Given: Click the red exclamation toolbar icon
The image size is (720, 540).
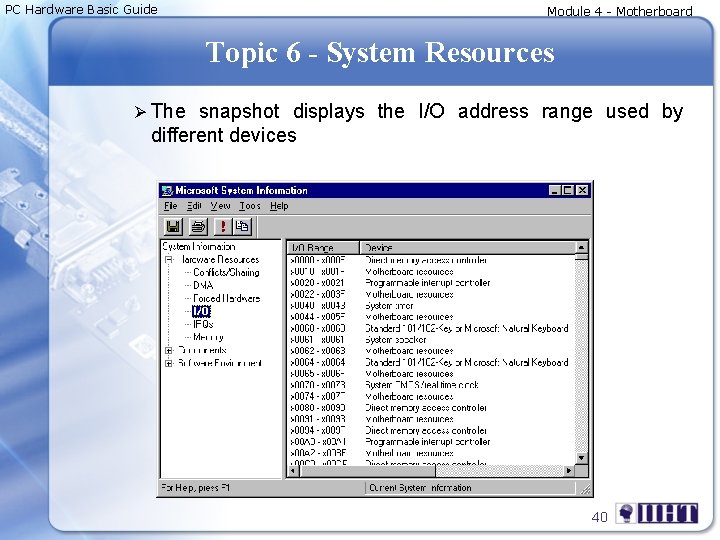Looking at the screenshot, I should (223, 226).
